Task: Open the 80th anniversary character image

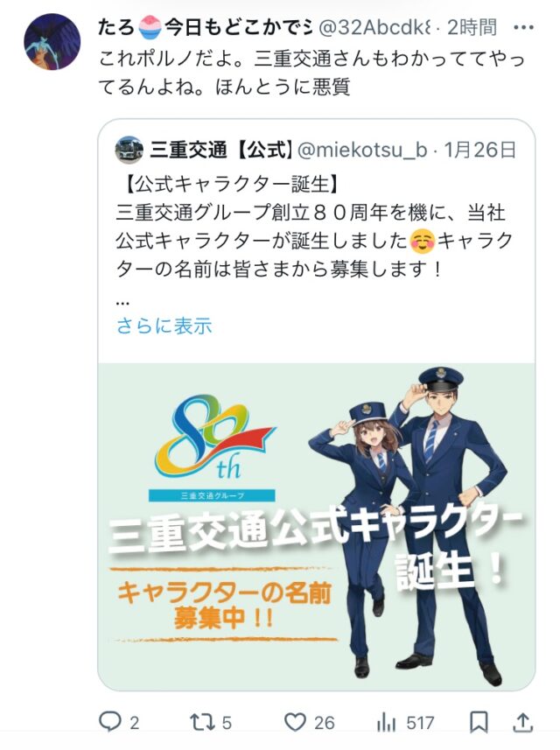Action: [x=316, y=527]
